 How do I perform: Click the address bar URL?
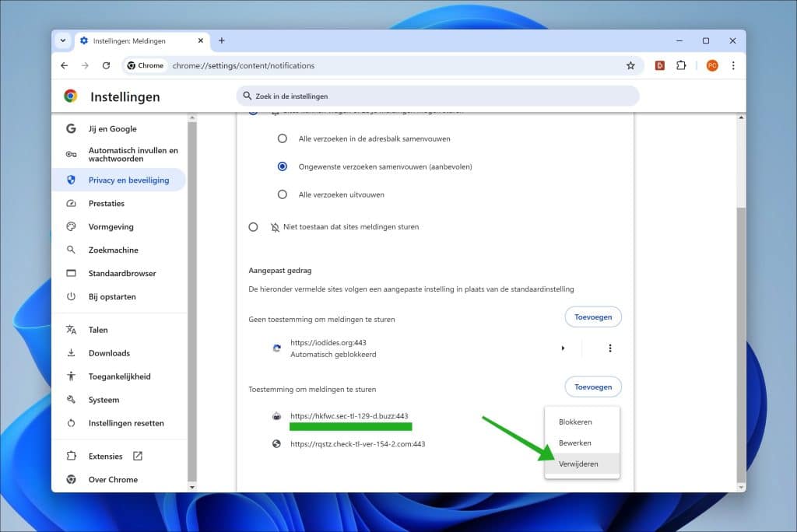click(x=244, y=65)
